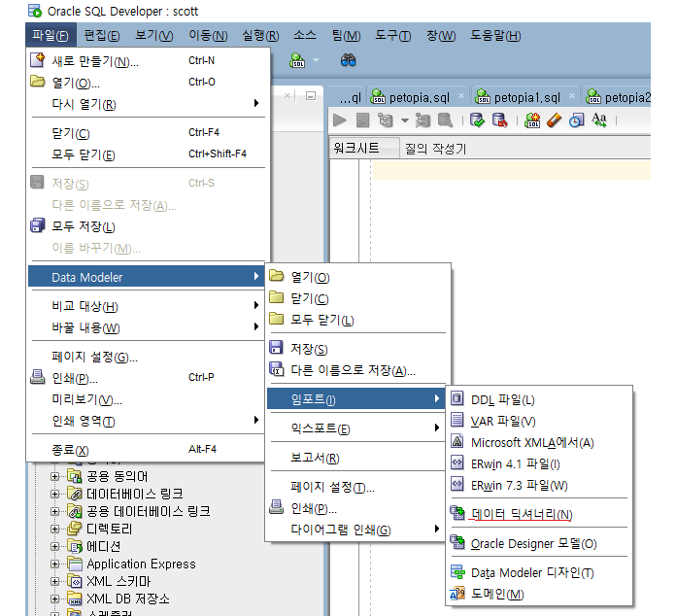Screen dimensions: 676x616
Task: Click the Commit icon with green check
Action: click(x=477, y=120)
